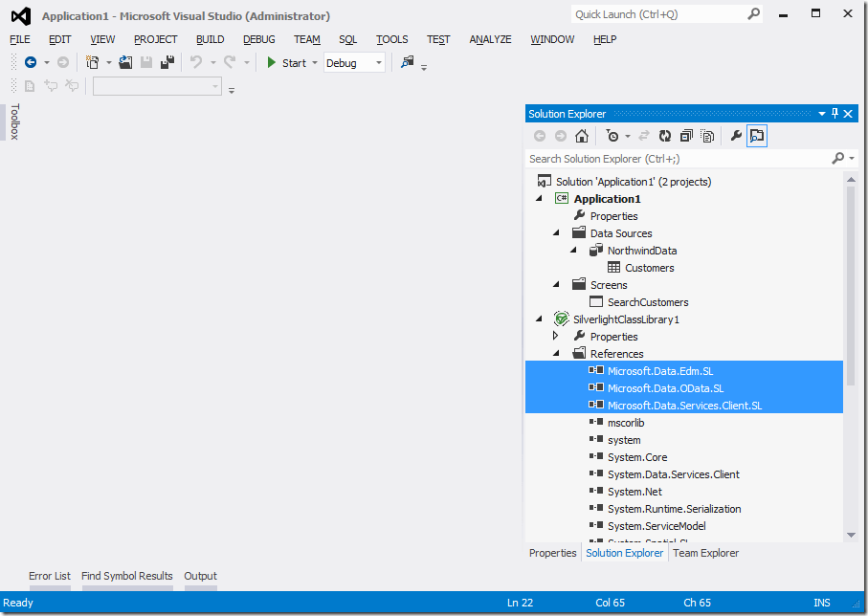Click Sync with Active Document arrows icon
This screenshot has height=616, width=868.
click(644, 136)
